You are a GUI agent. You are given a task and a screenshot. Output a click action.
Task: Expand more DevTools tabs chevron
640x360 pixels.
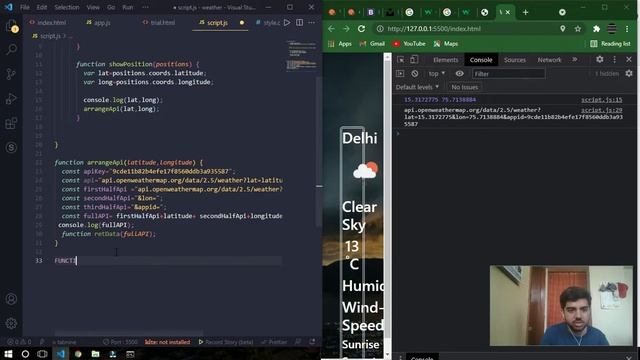pos(575,60)
